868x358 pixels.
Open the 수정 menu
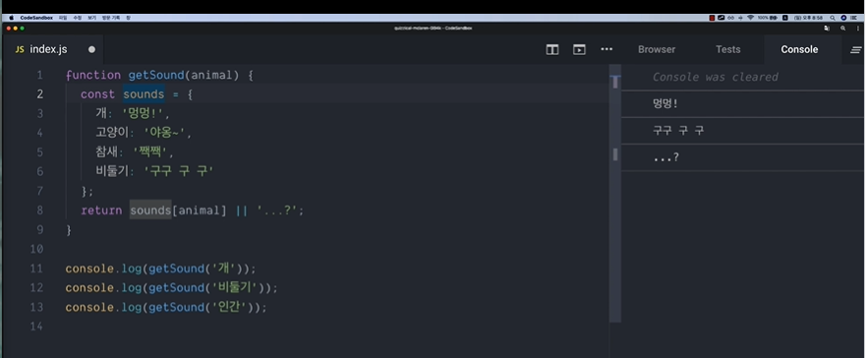click(x=77, y=18)
